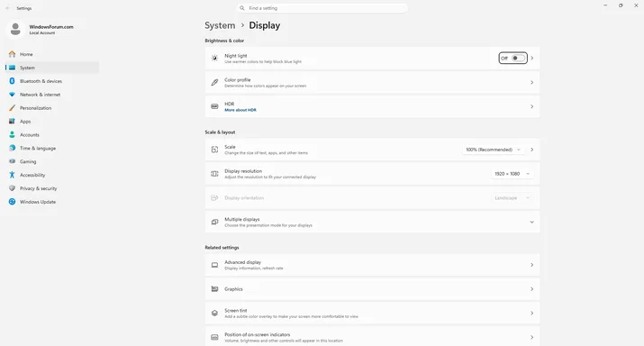Image resolution: width=644 pixels, height=346 pixels.
Task: Click the Apps icon in sidebar
Action: tap(12, 122)
